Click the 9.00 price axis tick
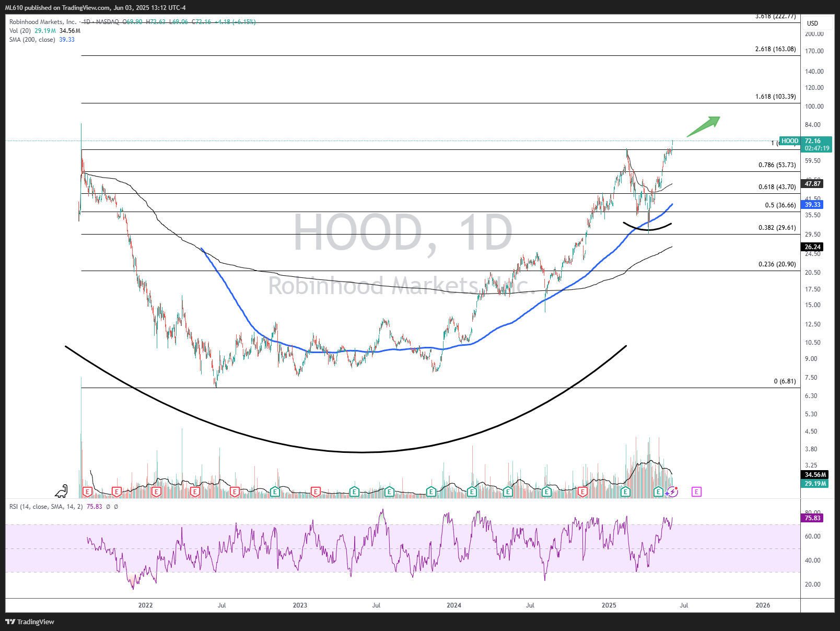840x631 pixels. coord(811,359)
